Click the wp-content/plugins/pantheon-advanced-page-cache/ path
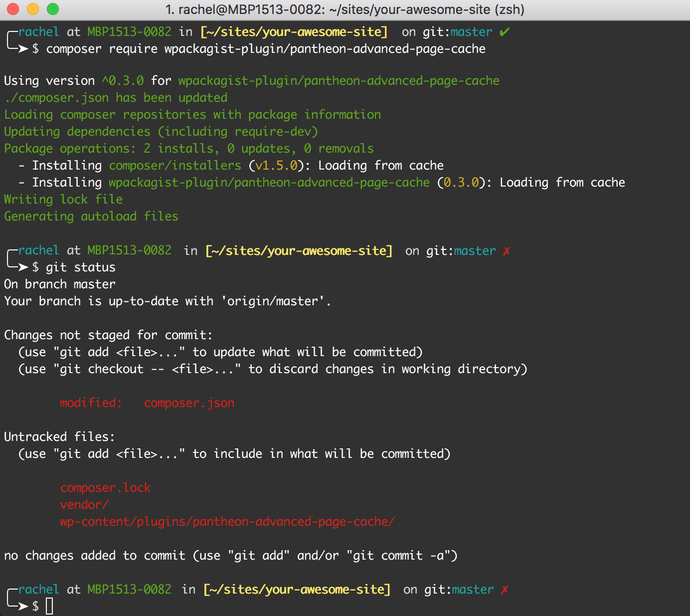690x616 pixels. (x=227, y=522)
